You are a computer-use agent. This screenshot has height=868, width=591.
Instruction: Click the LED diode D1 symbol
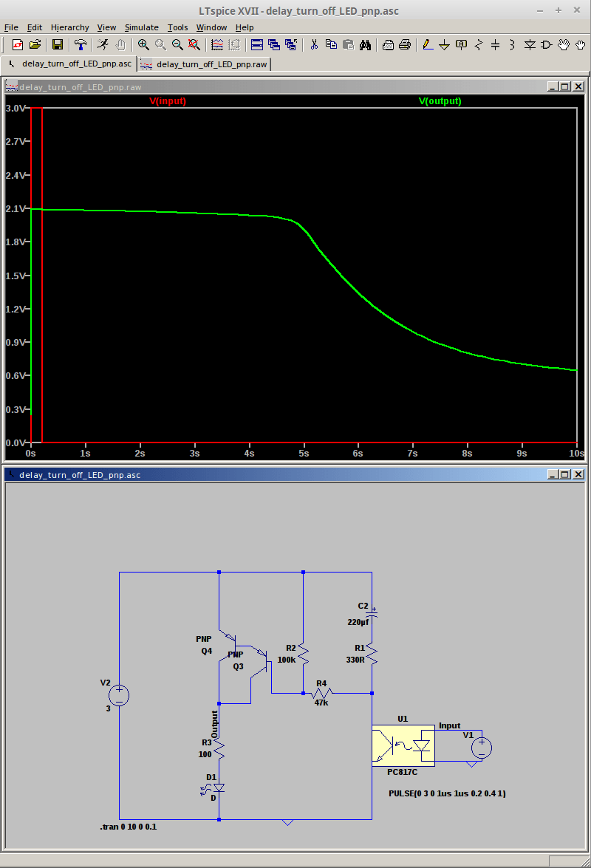click(x=218, y=787)
